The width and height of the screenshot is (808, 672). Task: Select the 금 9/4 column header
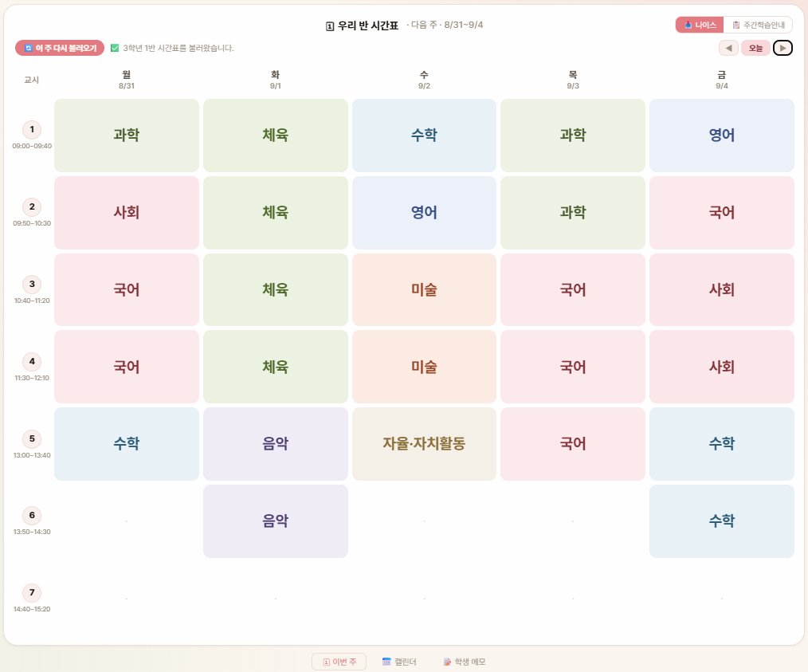tap(721, 80)
